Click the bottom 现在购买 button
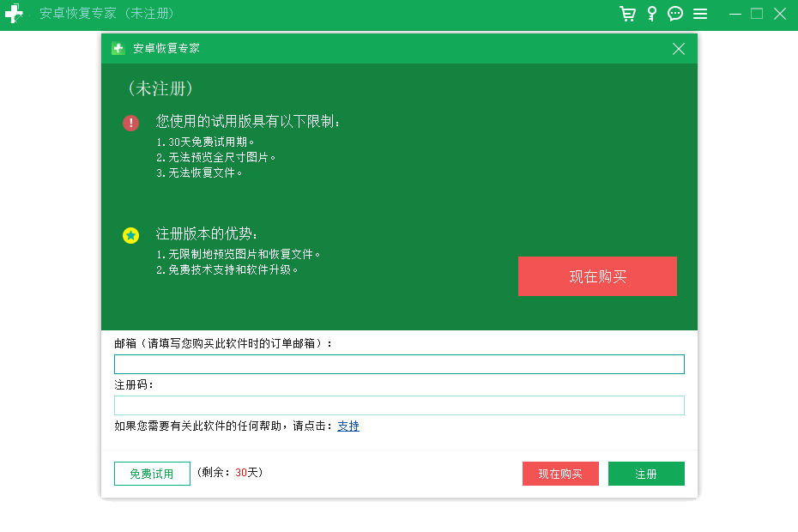798x532 pixels. 560,473
